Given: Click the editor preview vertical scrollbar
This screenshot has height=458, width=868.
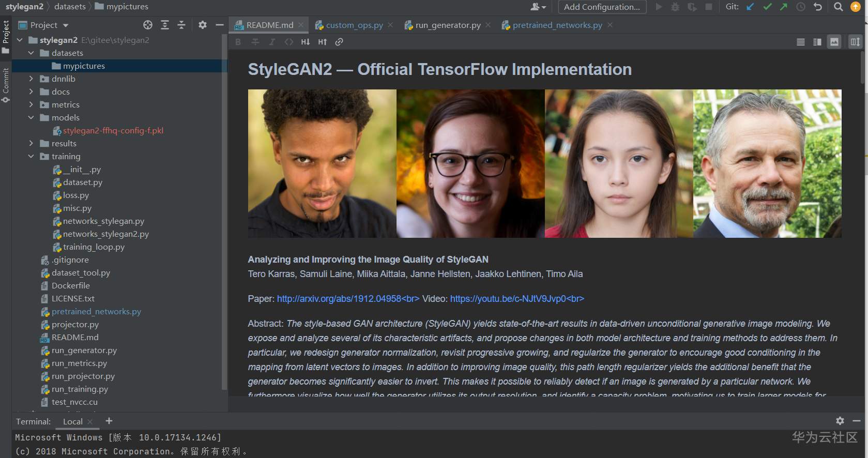Looking at the screenshot, I should (x=862, y=67).
